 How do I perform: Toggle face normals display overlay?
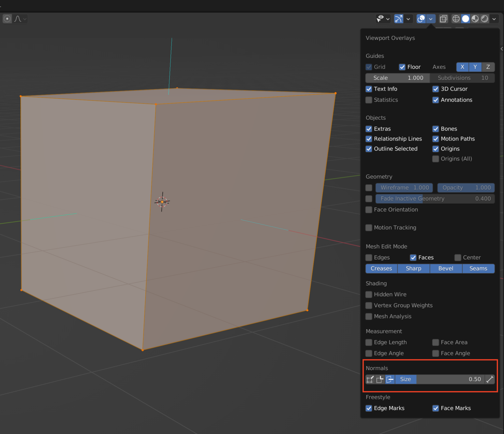click(390, 379)
